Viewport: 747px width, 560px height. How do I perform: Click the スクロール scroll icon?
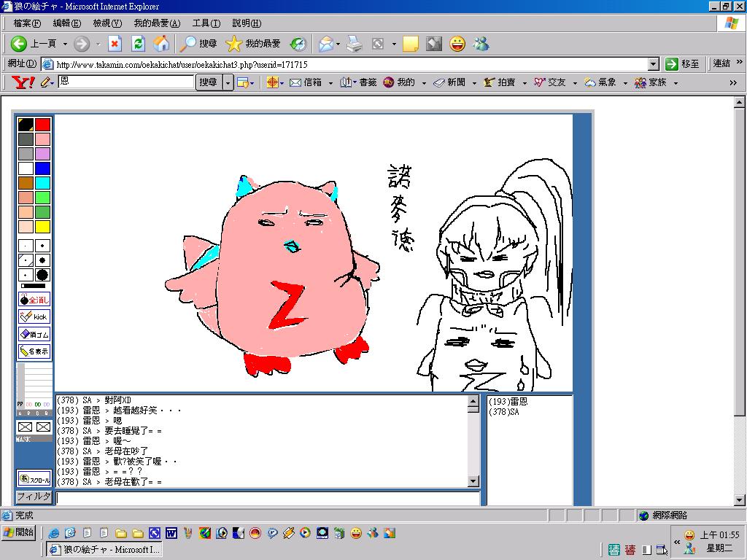34,479
